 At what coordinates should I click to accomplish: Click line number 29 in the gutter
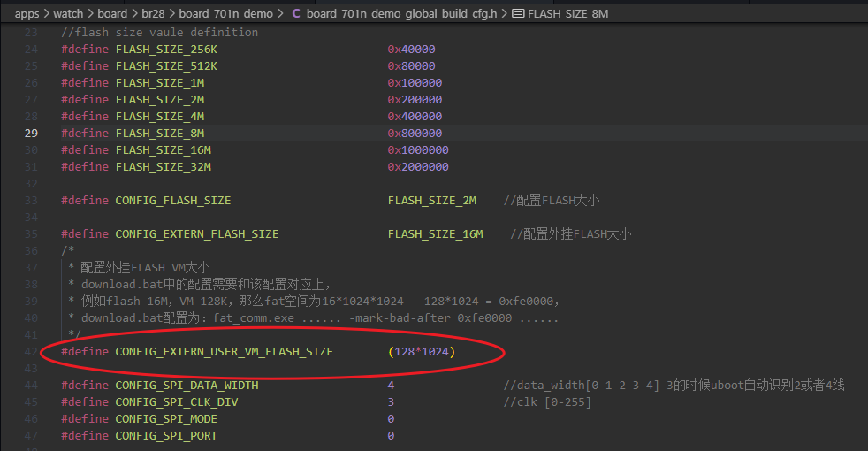31,133
